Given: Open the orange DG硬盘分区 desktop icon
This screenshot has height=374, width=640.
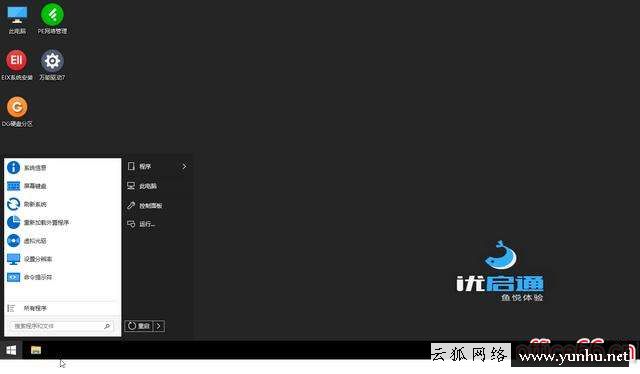Looking at the screenshot, I should [17, 112].
